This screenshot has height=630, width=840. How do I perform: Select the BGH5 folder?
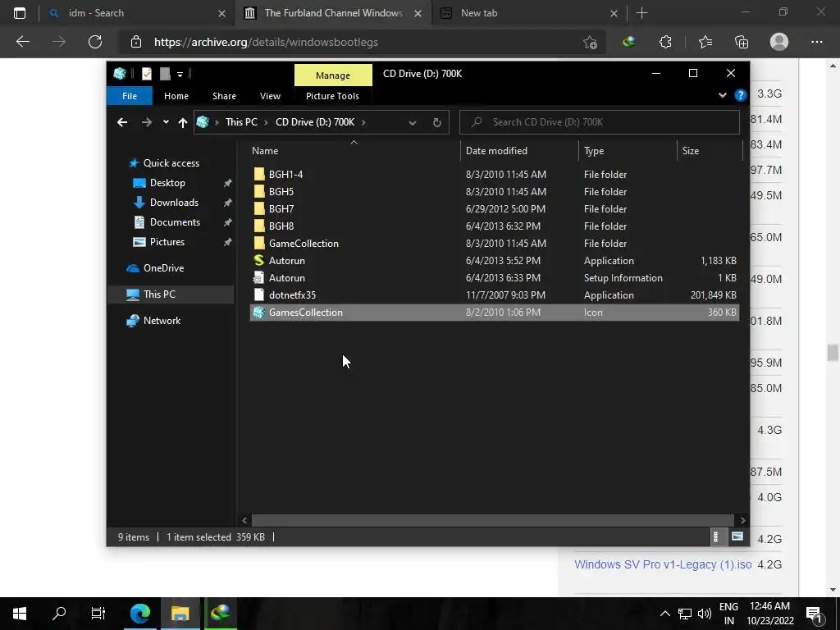(x=495, y=192)
